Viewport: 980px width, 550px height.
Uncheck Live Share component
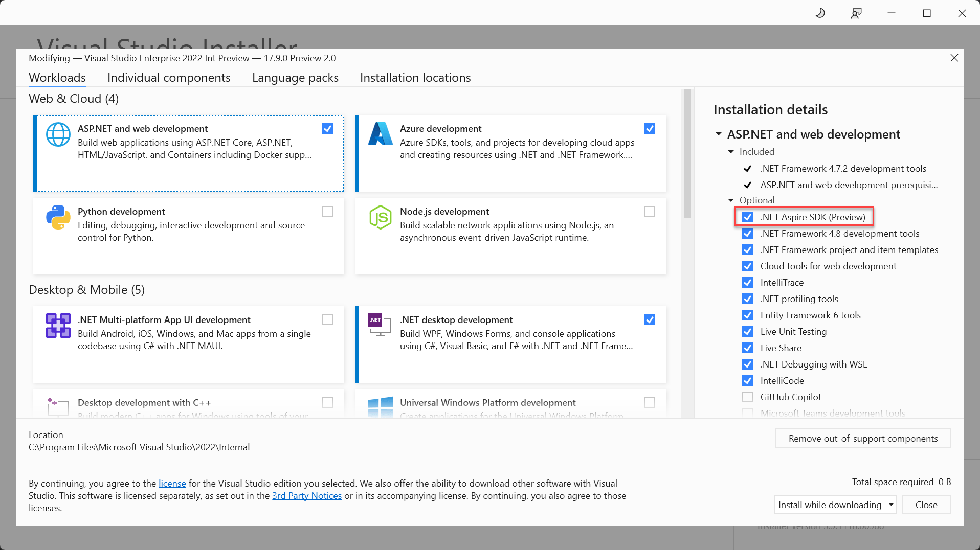[747, 348]
